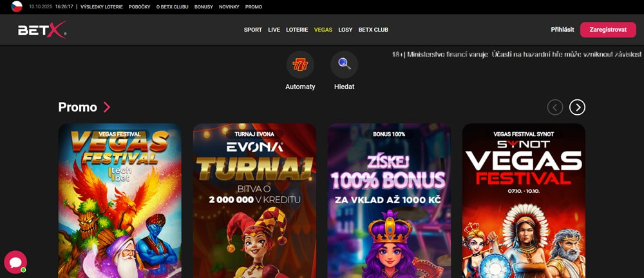The width and height of the screenshot is (644, 278).
Task: Go to the BETX CLUB section
Action: 374,30
